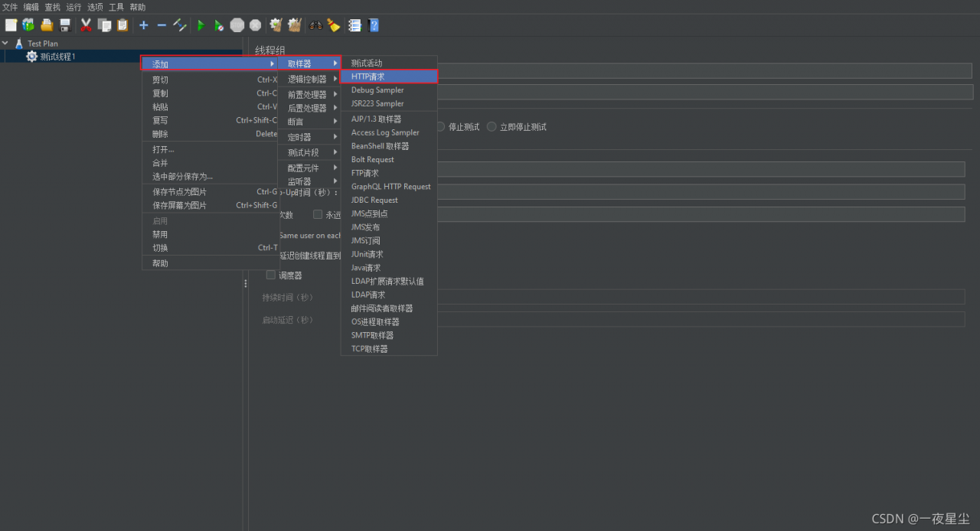Screen dimensions: 980x531
Task: Choose 测试活动 sampler entry
Action: pyautogui.click(x=389, y=64)
